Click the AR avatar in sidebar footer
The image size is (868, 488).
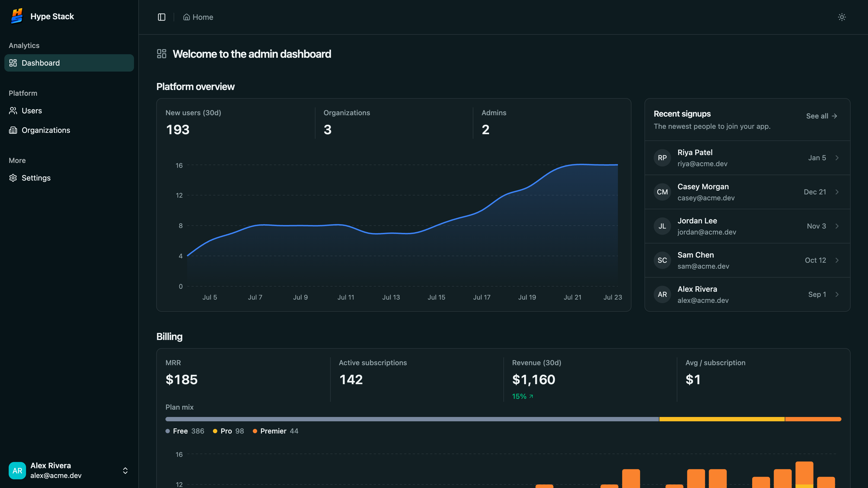17,470
